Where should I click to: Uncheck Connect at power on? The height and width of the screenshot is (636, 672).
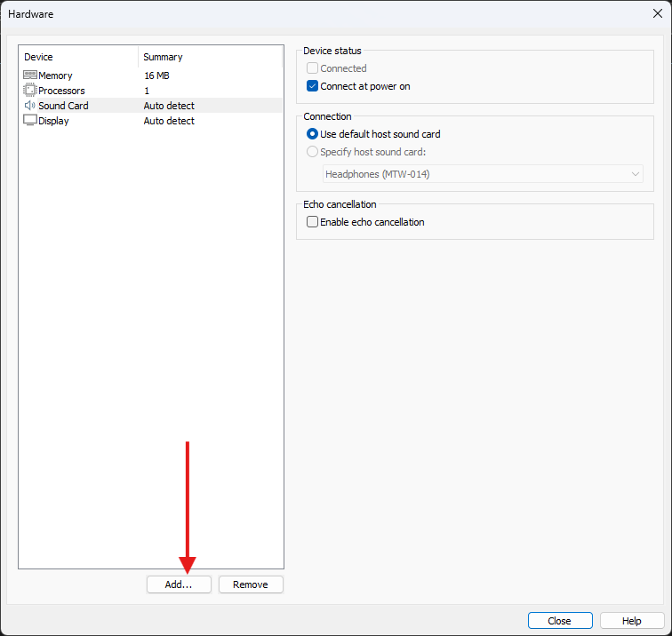coord(312,86)
